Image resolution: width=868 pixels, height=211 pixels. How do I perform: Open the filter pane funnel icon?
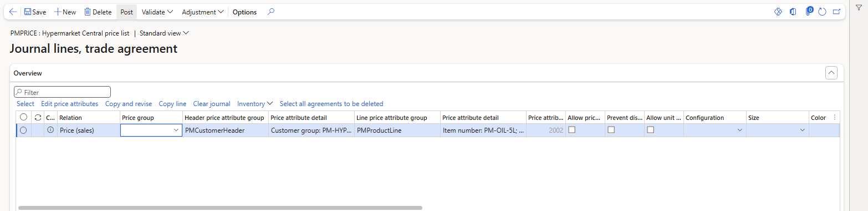pyautogui.click(x=859, y=7)
